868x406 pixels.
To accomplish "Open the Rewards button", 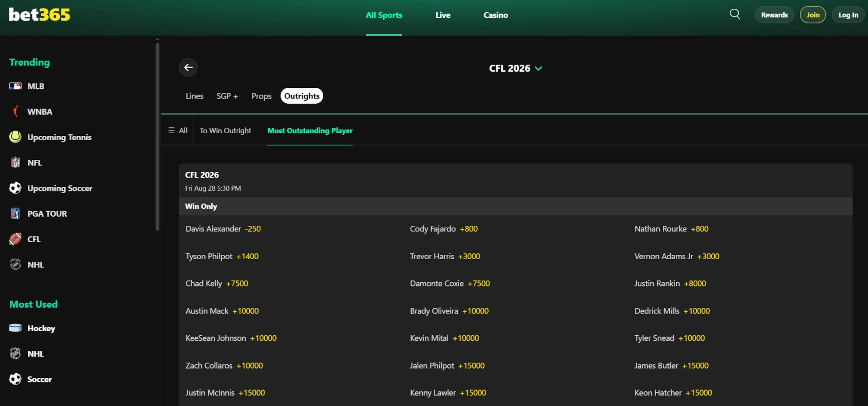I will pos(774,15).
